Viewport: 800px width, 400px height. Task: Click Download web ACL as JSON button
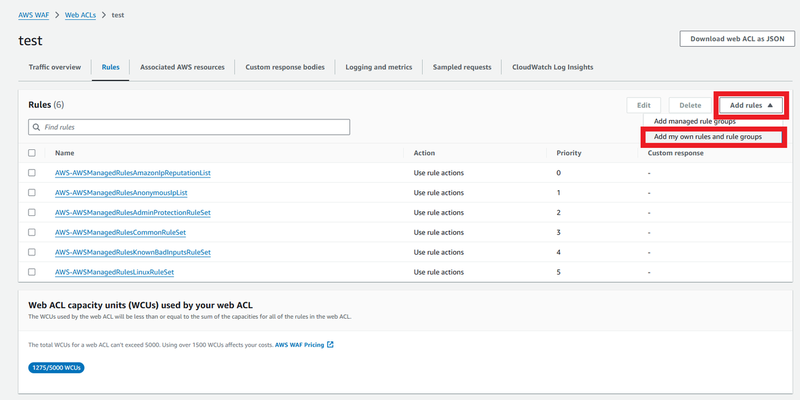coord(737,39)
